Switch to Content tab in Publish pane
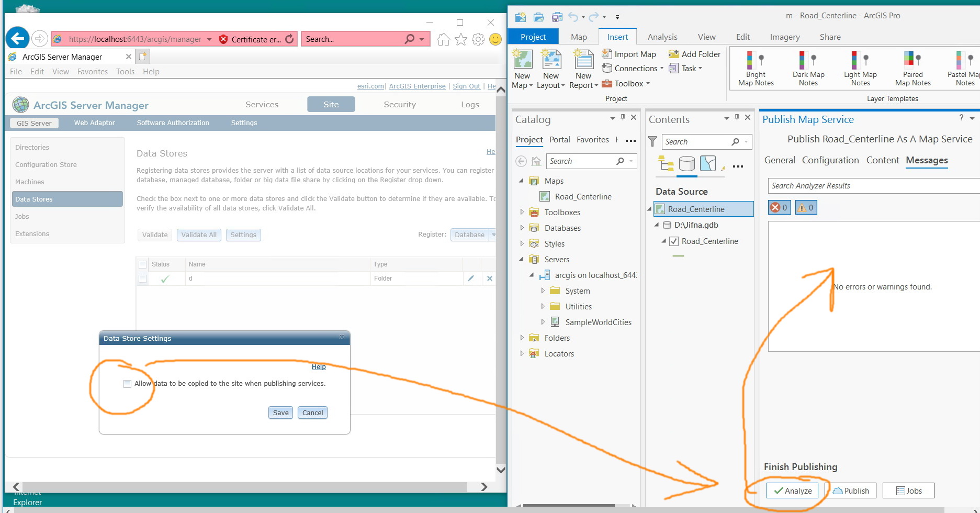 click(883, 160)
